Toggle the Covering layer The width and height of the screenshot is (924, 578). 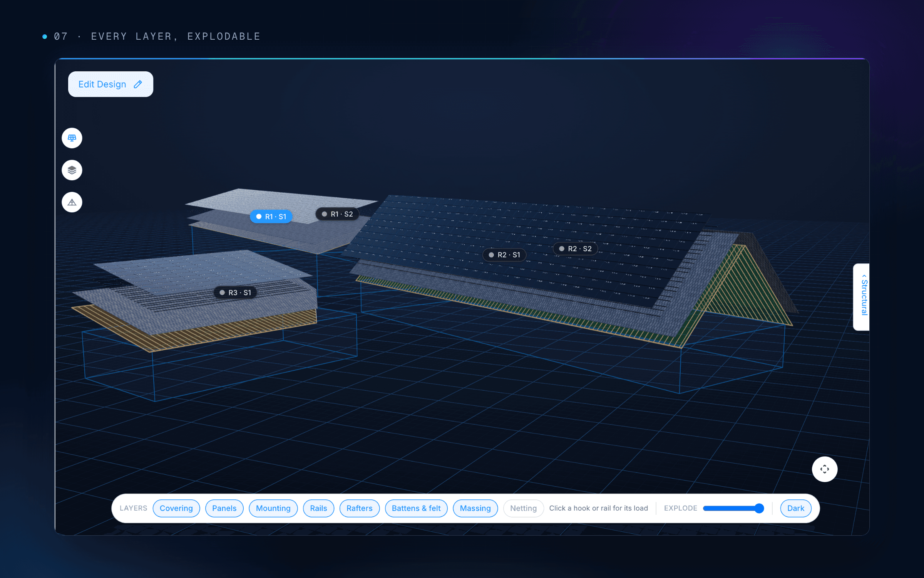click(176, 508)
